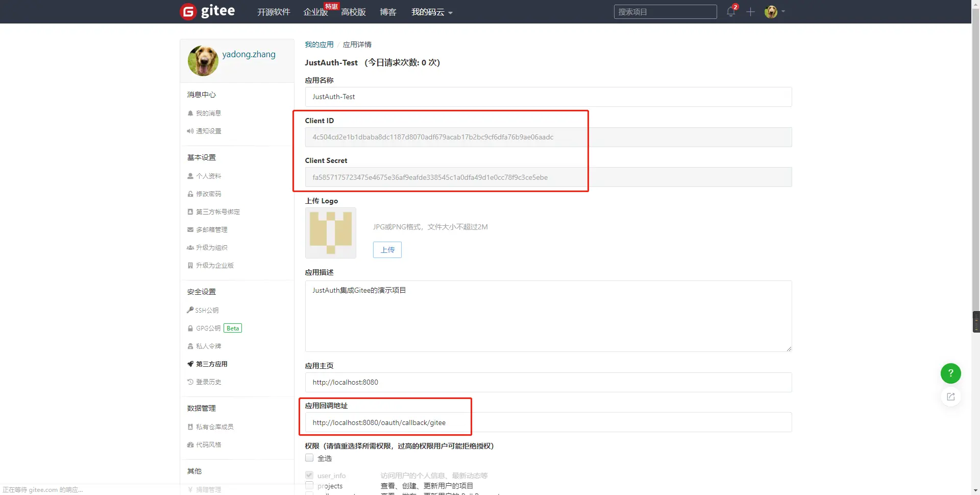This screenshot has width=980, height=495.
Task: Click 升级为企业版 link
Action: point(215,266)
